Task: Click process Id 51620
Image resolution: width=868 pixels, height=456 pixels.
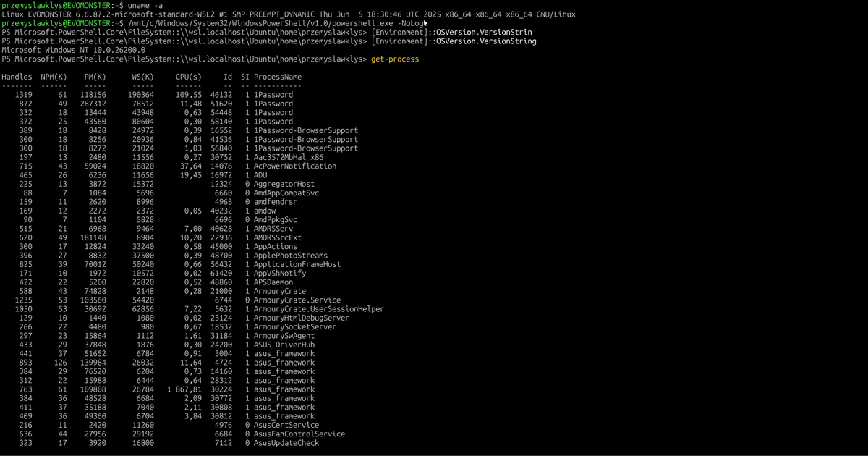Action: tap(221, 104)
